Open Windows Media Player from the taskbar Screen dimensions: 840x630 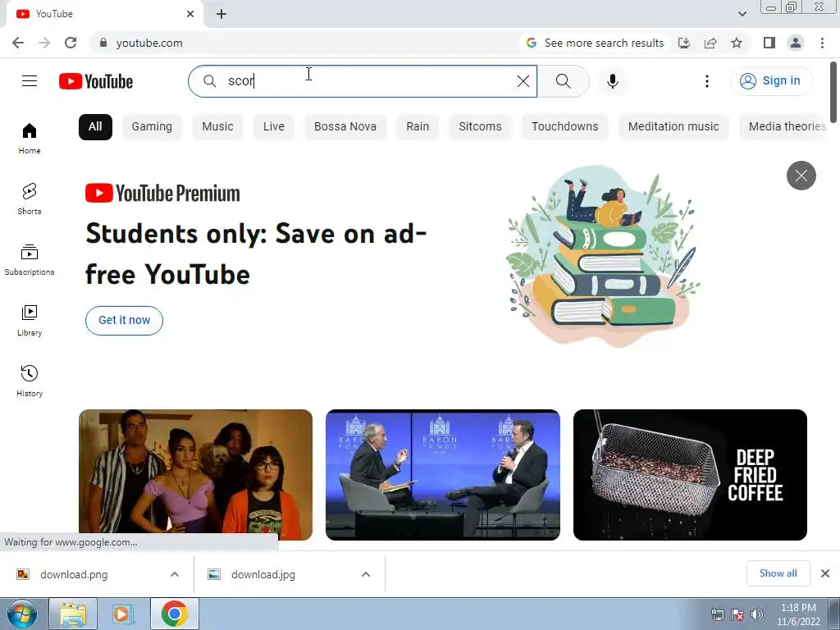122,614
